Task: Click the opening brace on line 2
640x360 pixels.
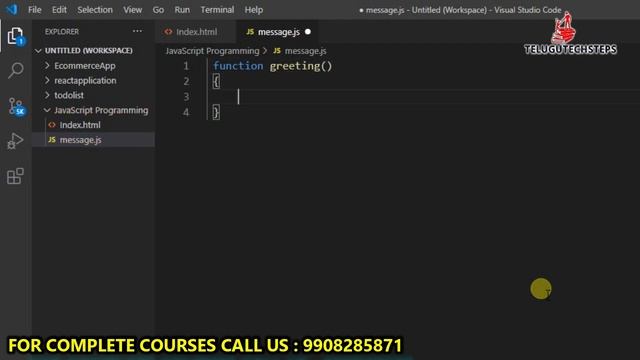Action: [x=216, y=81]
